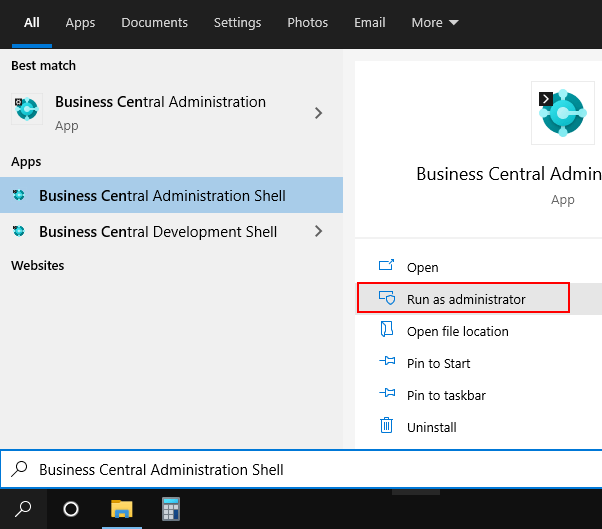
Task: Click the Administration Shell result icon
Action: pyautogui.click(x=18, y=196)
